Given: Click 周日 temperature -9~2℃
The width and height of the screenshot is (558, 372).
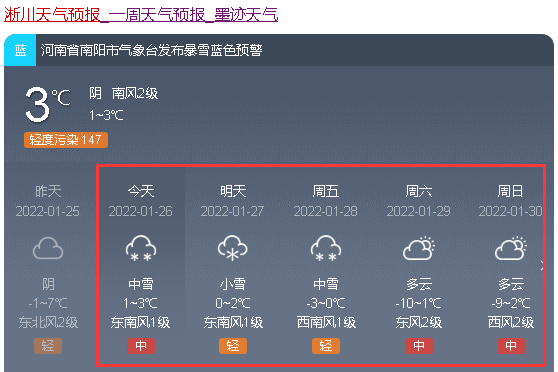Looking at the screenshot, I should pyautogui.click(x=511, y=303).
